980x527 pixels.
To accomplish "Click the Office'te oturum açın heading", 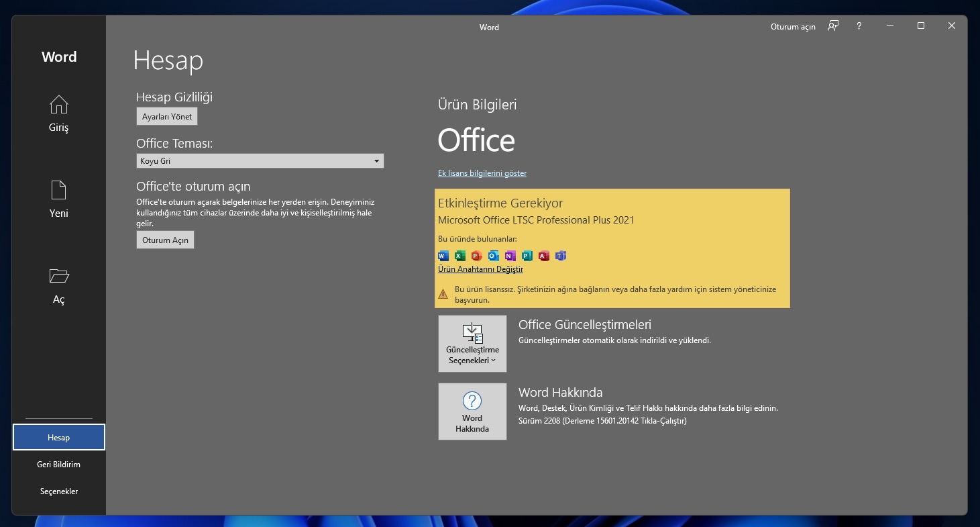I will tap(193, 187).
